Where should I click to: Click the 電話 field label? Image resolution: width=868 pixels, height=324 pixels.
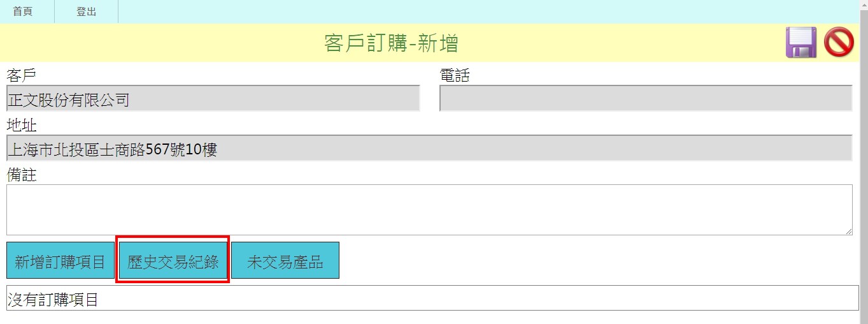(x=455, y=75)
